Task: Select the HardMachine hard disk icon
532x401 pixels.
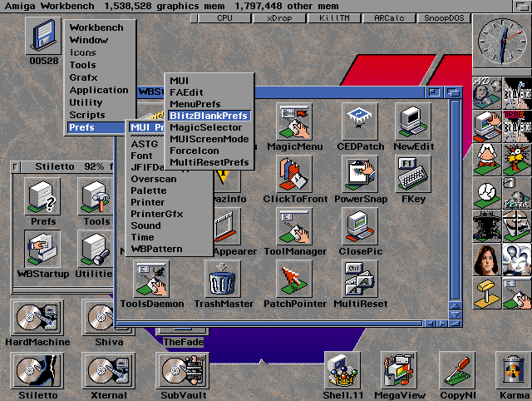Action: (x=37, y=317)
